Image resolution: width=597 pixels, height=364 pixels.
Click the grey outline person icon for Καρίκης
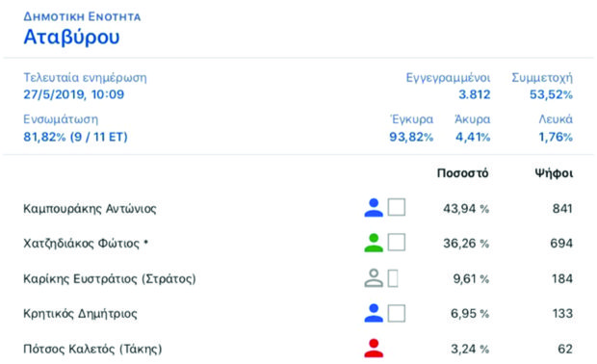pyautogui.click(x=374, y=278)
